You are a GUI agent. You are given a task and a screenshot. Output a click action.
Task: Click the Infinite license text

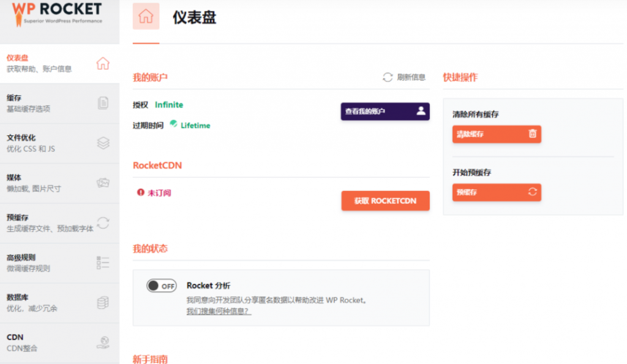(x=169, y=105)
